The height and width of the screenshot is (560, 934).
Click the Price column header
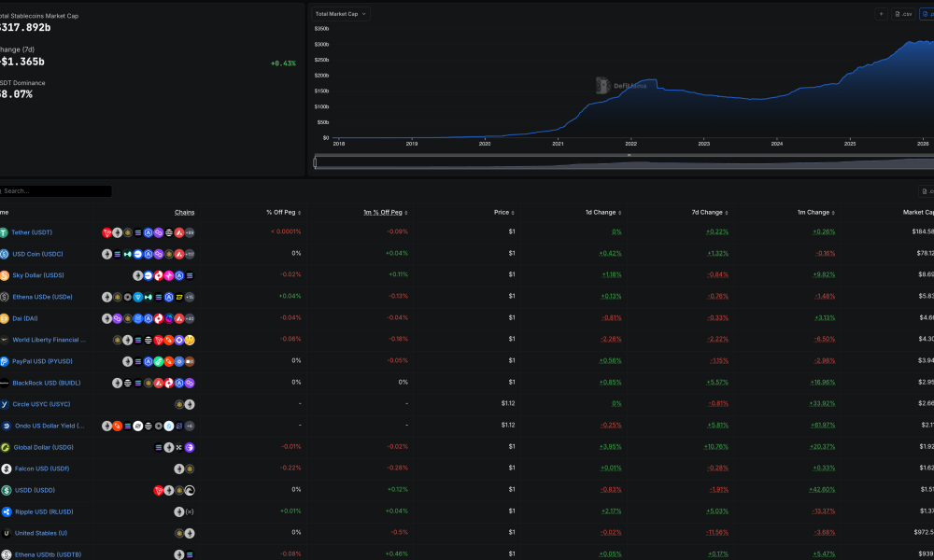tap(502, 212)
